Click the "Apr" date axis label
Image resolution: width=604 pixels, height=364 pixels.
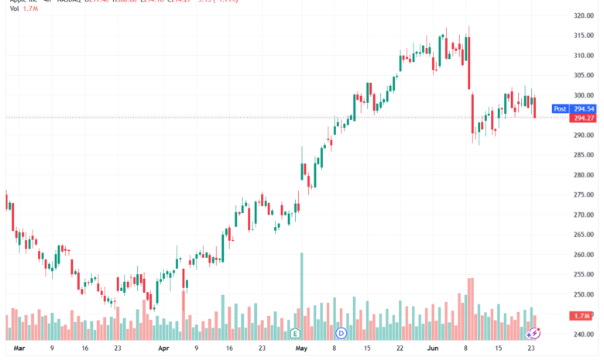point(163,349)
